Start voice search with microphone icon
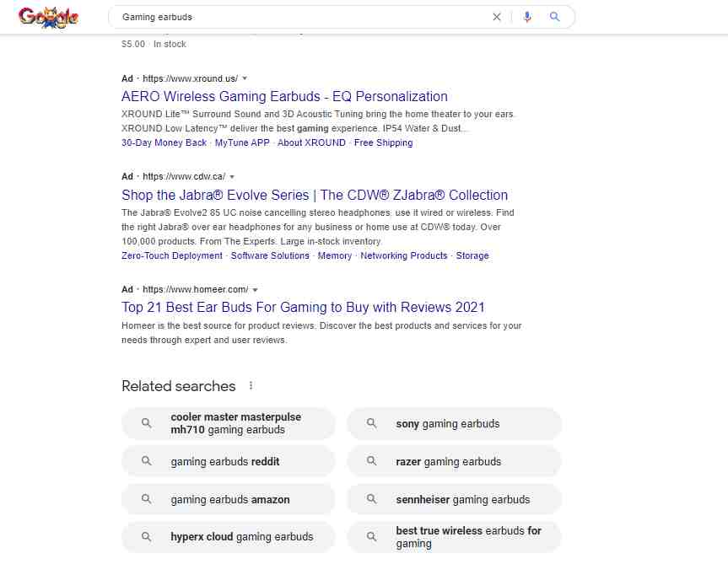 click(527, 17)
